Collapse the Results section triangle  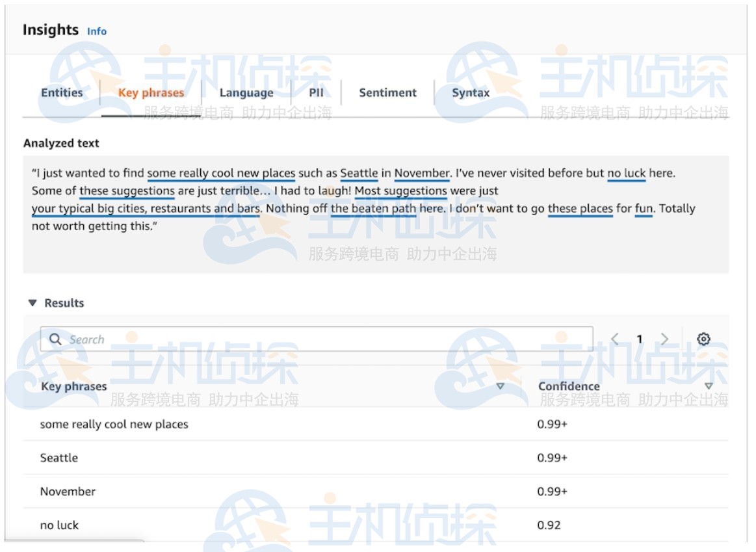click(x=33, y=303)
